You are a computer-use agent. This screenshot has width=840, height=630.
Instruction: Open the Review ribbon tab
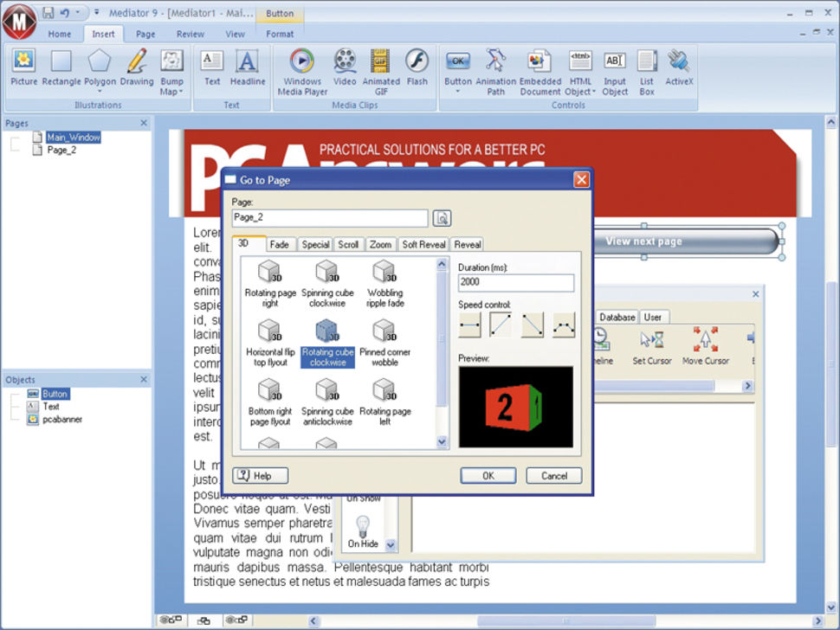[x=191, y=34]
